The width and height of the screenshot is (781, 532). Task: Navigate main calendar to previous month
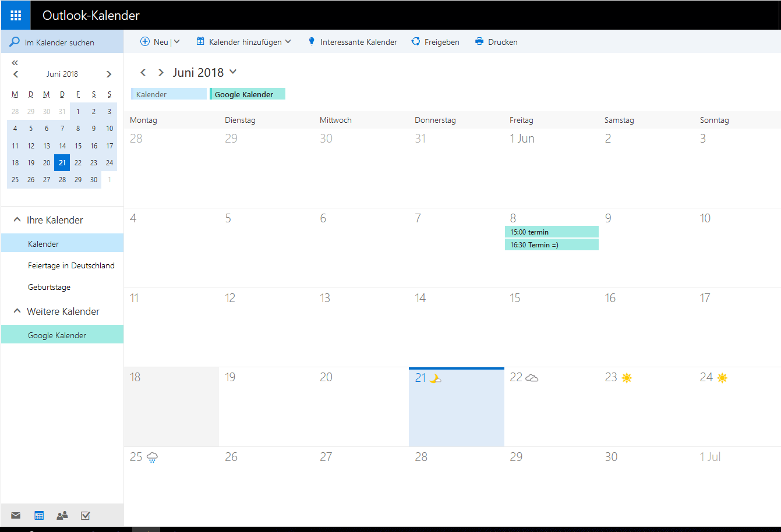pos(143,72)
